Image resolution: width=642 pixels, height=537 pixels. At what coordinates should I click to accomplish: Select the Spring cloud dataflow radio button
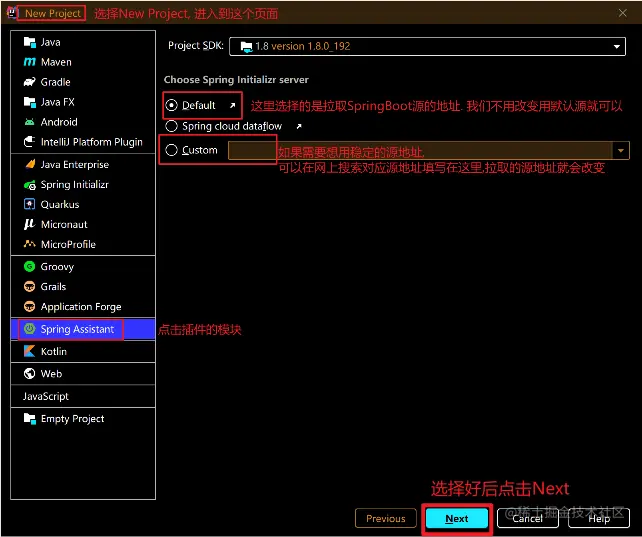171,126
